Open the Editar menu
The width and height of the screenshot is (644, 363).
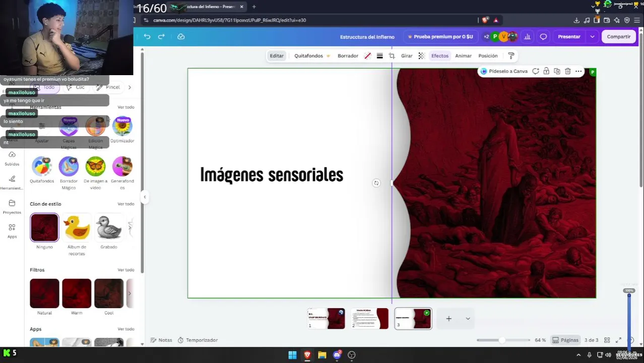[277, 56]
